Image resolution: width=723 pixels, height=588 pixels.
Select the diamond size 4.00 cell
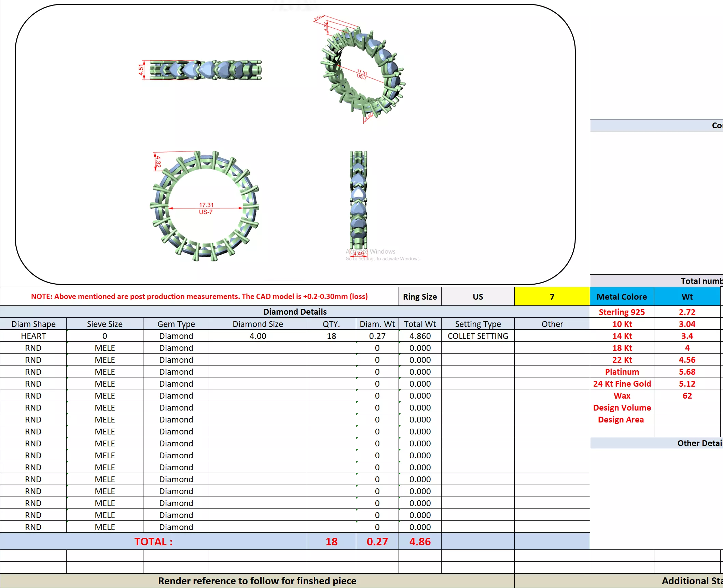pyautogui.click(x=258, y=336)
